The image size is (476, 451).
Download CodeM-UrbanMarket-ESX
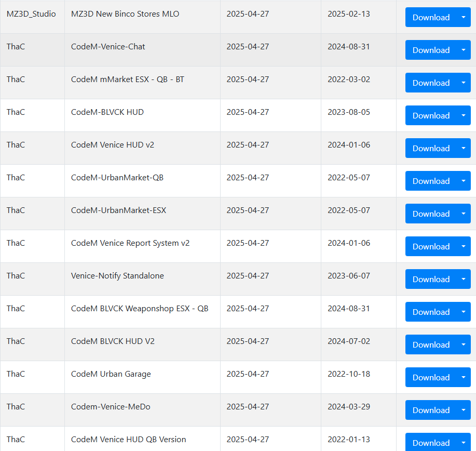[x=431, y=214]
